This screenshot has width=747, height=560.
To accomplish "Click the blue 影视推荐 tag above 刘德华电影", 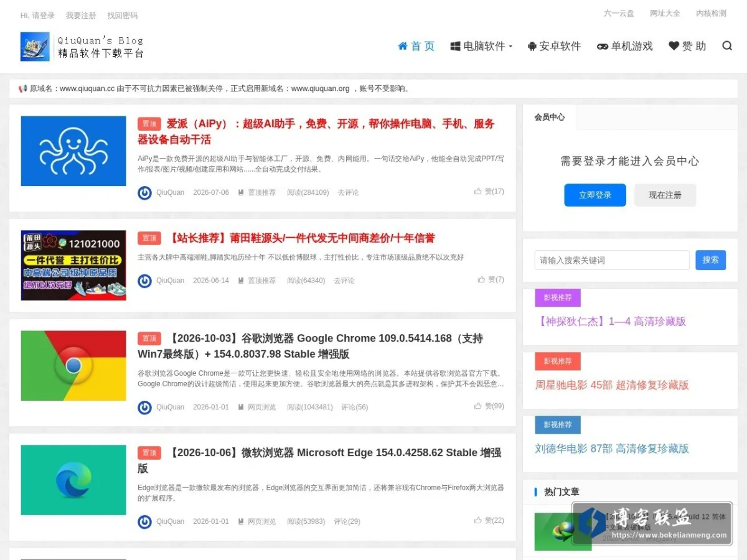I will (558, 424).
